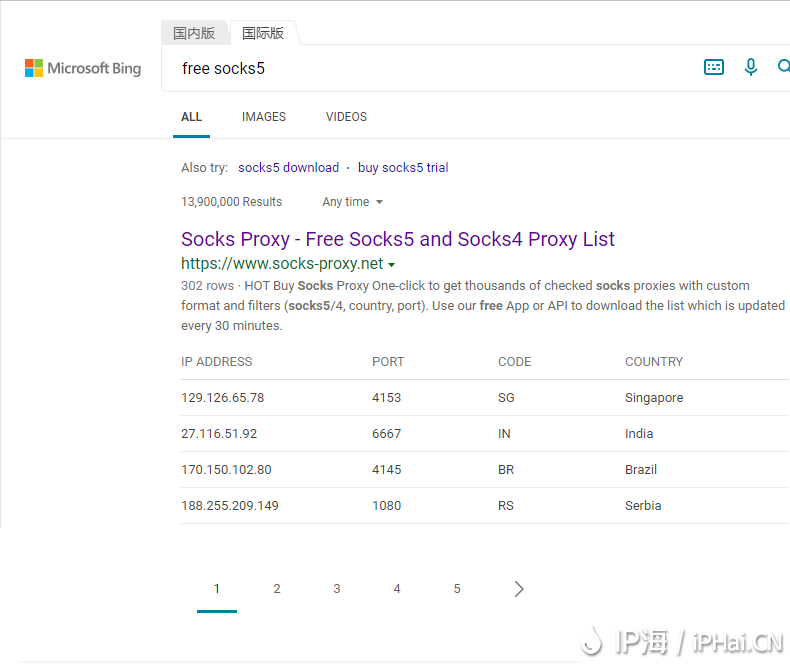Open the IMAGES search tab
This screenshot has width=790, height=664.
264,117
